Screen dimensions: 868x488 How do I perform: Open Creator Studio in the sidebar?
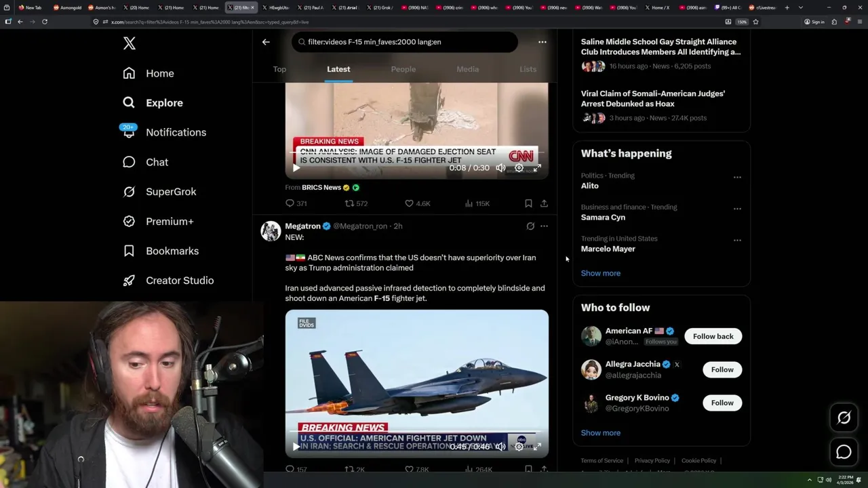(x=168, y=281)
